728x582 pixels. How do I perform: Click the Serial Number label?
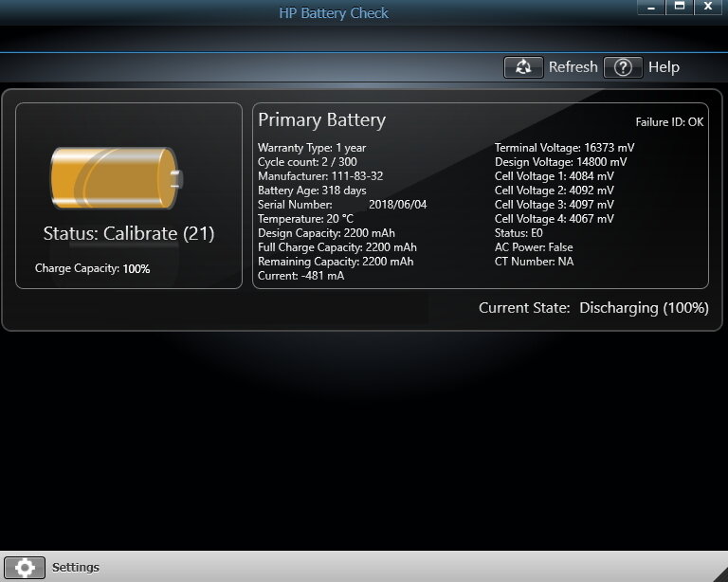[296, 205]
